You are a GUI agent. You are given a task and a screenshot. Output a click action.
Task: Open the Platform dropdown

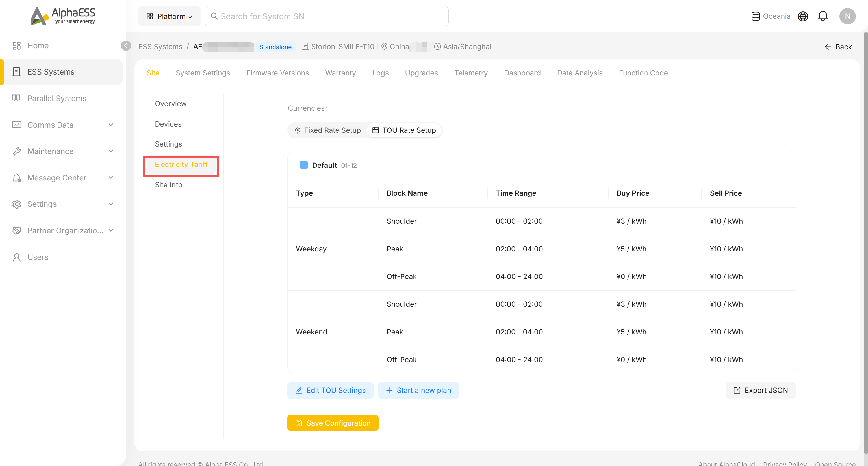coord(169,16)
